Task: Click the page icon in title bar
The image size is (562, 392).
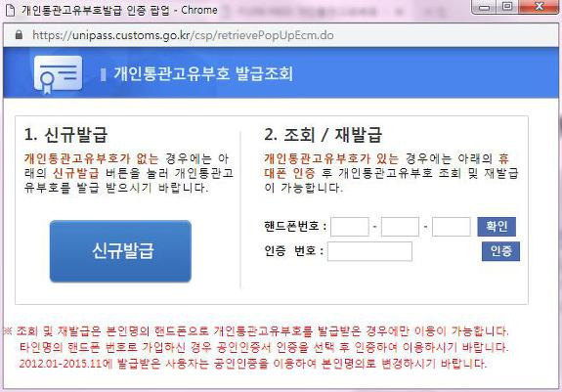Action: (11, 10)
